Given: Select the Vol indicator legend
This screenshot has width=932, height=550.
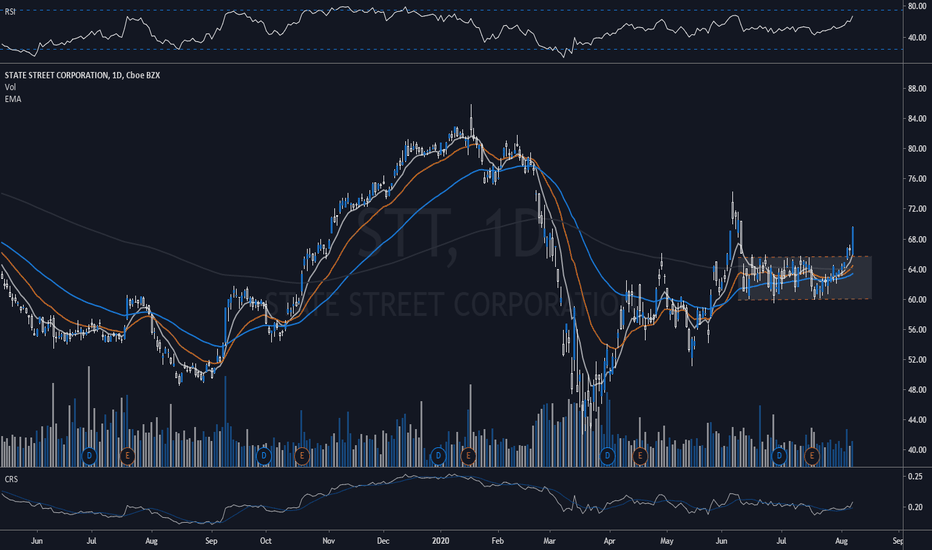Looking at the screenshot, I should [10, 87].
